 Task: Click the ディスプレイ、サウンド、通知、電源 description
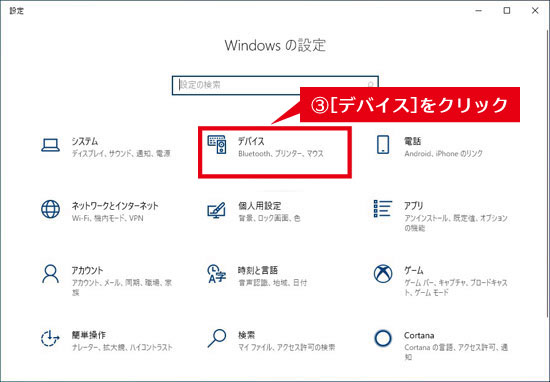click(121, 154)
